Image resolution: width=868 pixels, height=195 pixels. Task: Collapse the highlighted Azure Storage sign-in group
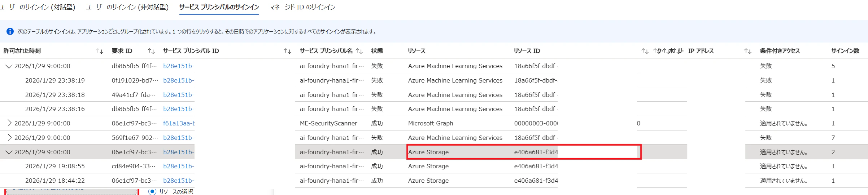[9, 152]
